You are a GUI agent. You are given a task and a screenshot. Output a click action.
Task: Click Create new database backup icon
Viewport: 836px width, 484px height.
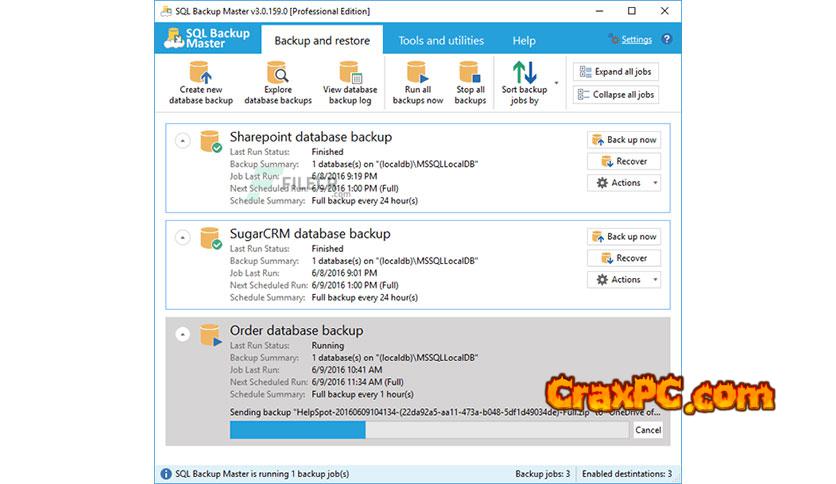[x=200, y=72]
